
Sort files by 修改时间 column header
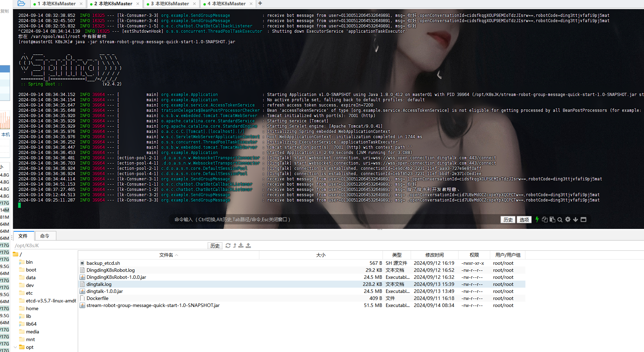pos(435,255)
